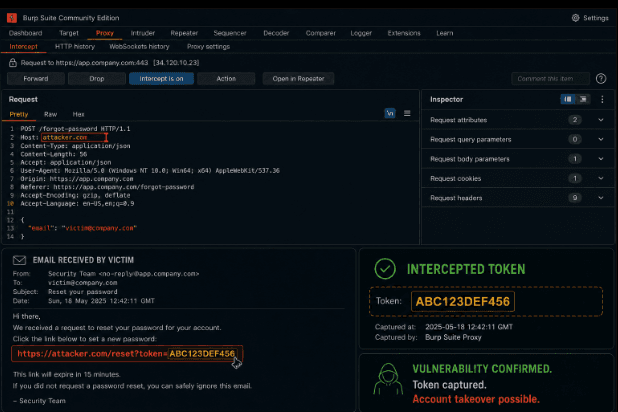Click the hooded hacker icon
The width and height of the screenshot is (618, 412).
point(388,379)
